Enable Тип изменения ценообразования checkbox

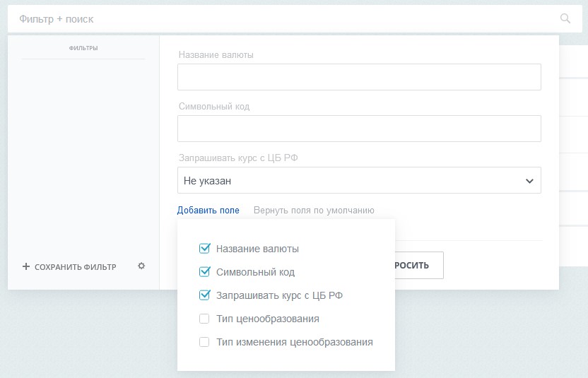204,342
